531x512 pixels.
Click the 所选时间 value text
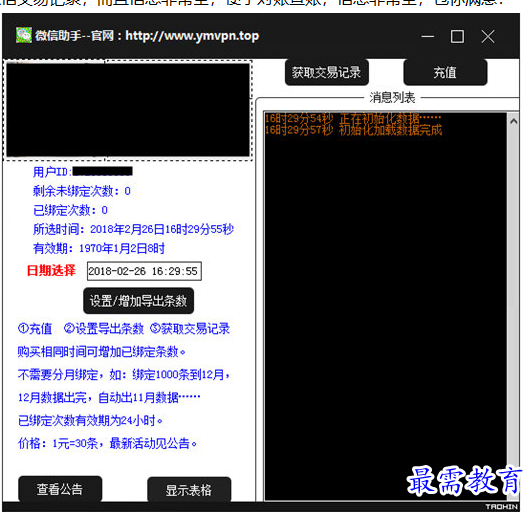(162, 229)
